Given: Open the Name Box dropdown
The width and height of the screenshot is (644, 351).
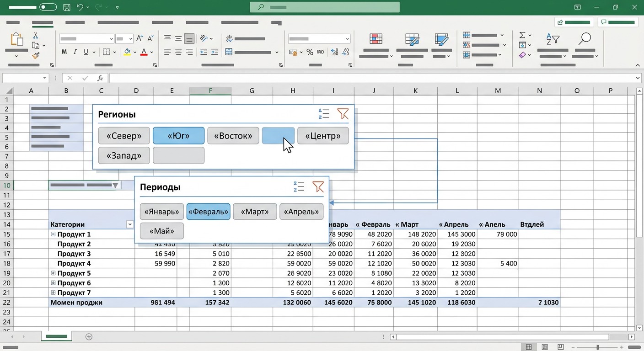Looking at the screenshot, I should [x=45, y=78].
